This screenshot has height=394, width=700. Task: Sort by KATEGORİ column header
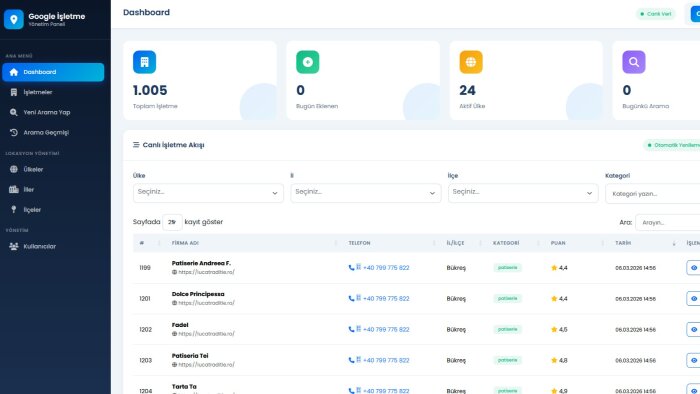tap(515, 243)
